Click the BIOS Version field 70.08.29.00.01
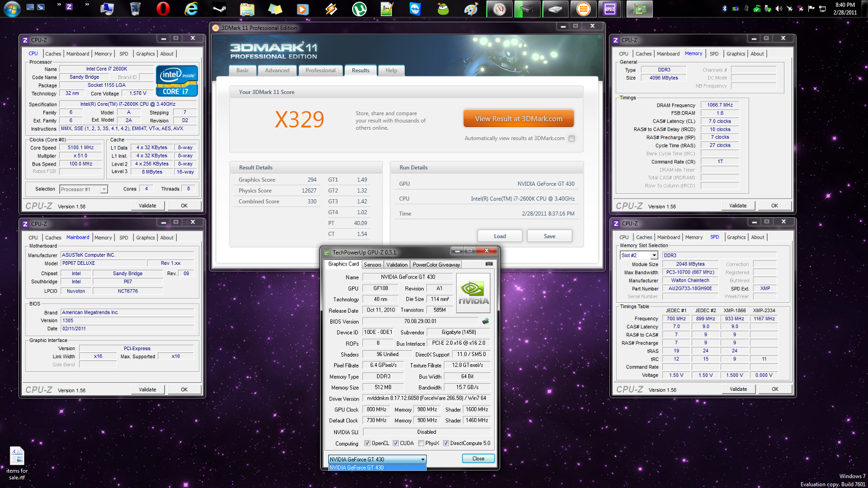The width and height of the screenshot is (868, 488). point(420,321)
